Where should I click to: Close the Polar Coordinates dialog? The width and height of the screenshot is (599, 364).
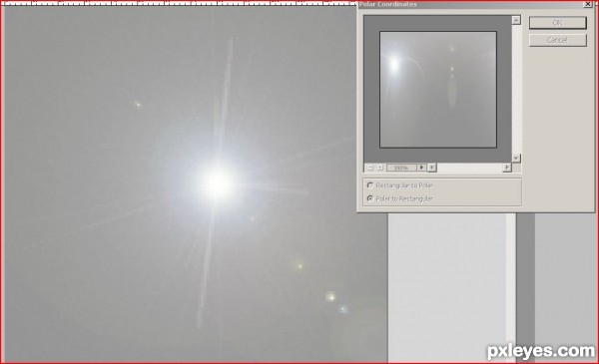588,4
